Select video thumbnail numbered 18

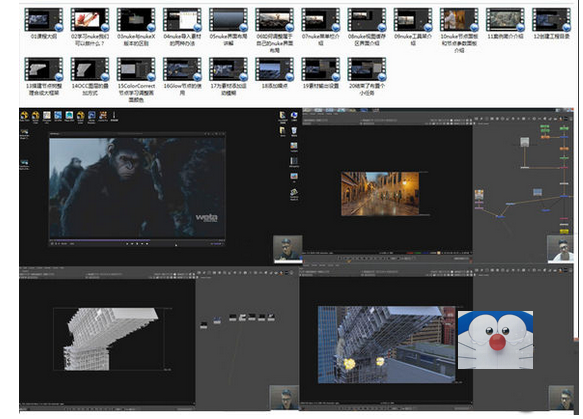click(x=274, y=69)
